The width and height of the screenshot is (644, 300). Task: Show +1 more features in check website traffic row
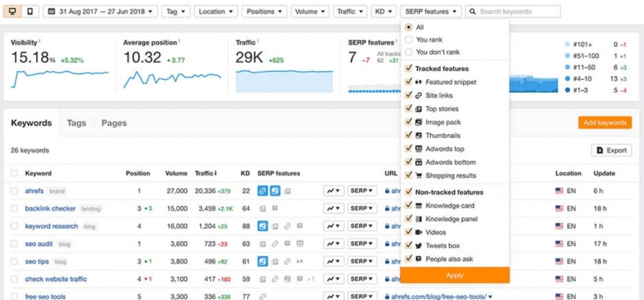311,279
